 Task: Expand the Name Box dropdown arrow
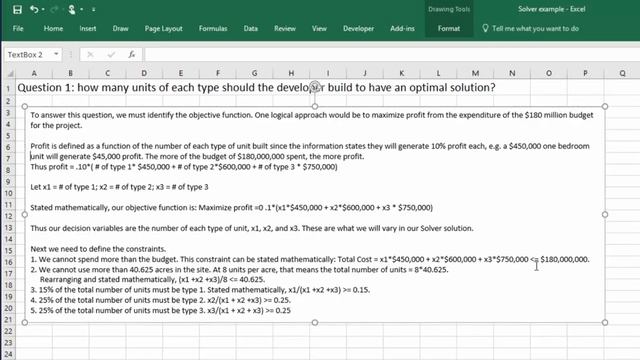[56, 54]
